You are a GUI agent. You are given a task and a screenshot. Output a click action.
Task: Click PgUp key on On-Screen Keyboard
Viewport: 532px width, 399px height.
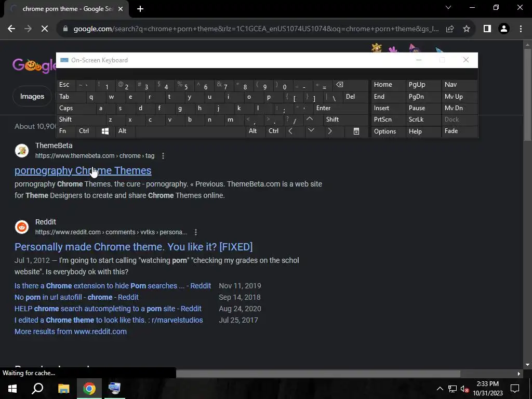[423, 85]
